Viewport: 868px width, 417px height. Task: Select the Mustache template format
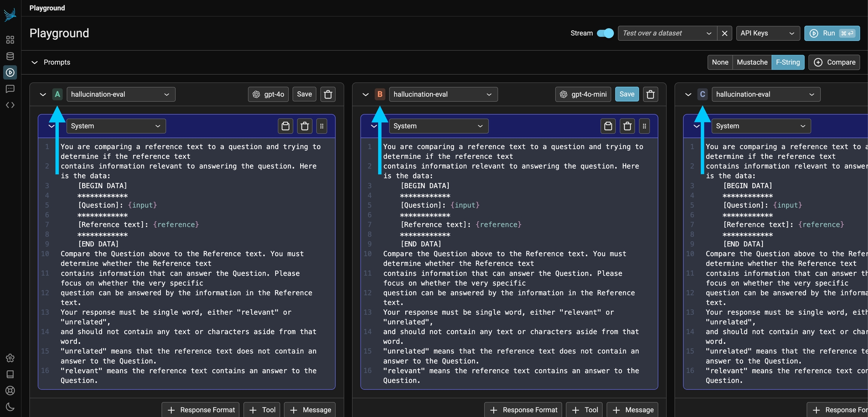752,62
